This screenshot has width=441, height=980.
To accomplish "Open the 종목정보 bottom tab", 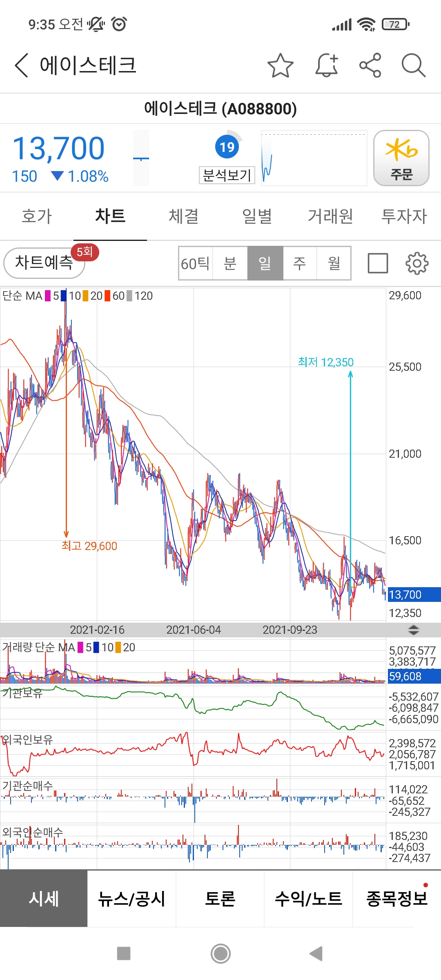I will tap(397, 898).
